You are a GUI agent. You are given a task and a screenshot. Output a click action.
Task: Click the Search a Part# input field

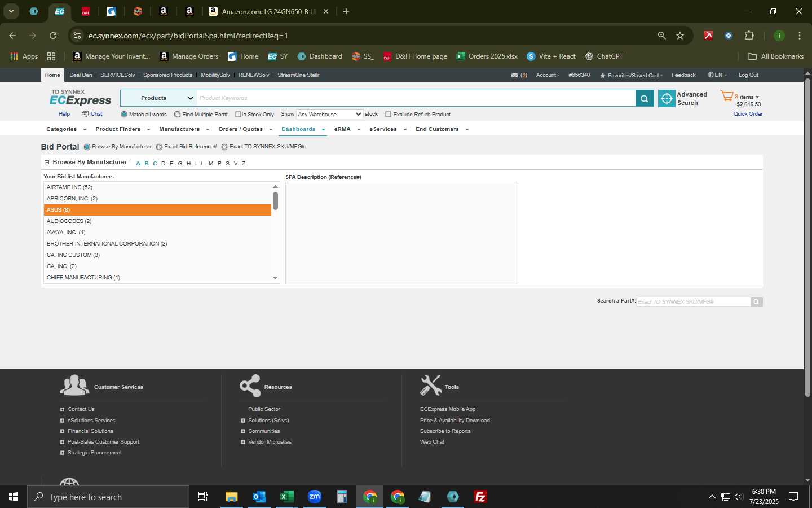(x=694, y=302)
